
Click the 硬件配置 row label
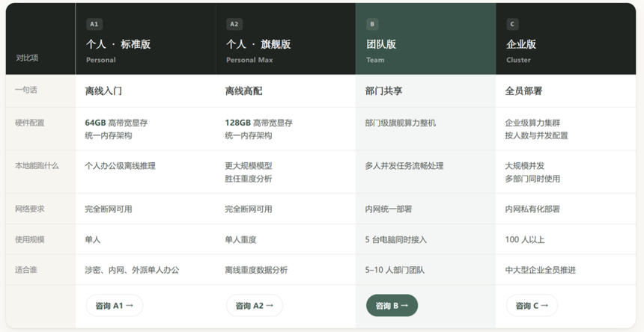point(29,123)
